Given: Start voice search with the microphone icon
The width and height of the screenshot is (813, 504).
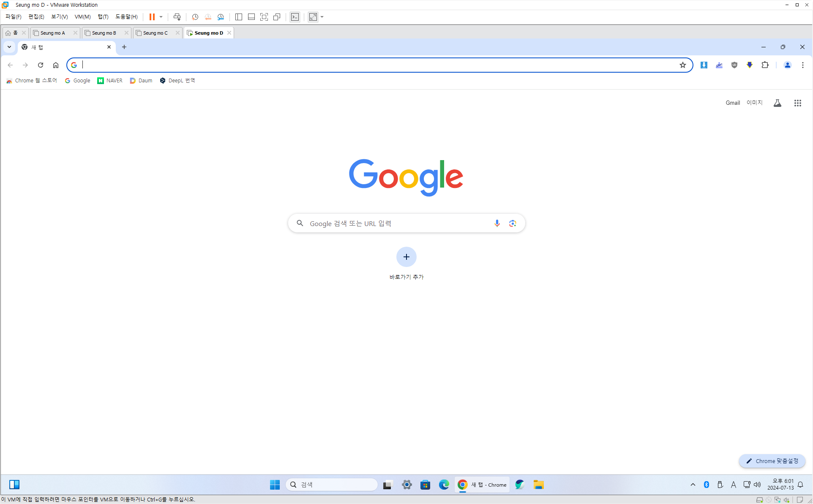Looking at the screenshot, I should pyautogui.click(x=497, y=223).
